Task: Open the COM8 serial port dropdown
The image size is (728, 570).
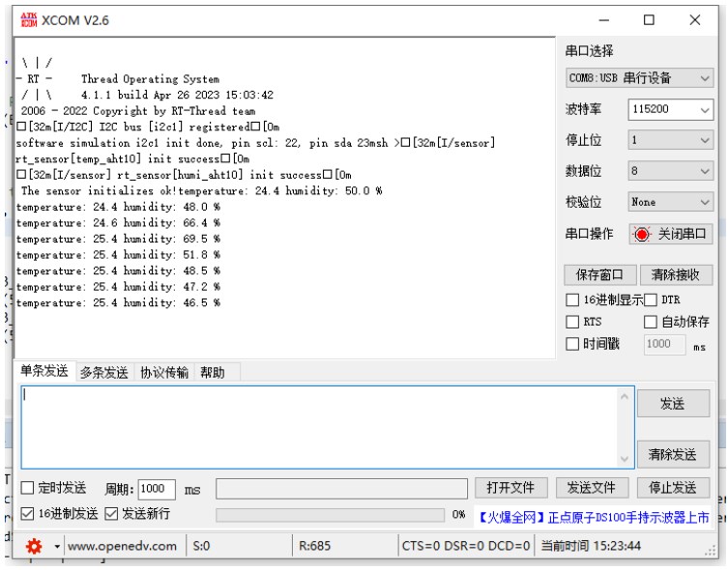Action: pos(639,78)
